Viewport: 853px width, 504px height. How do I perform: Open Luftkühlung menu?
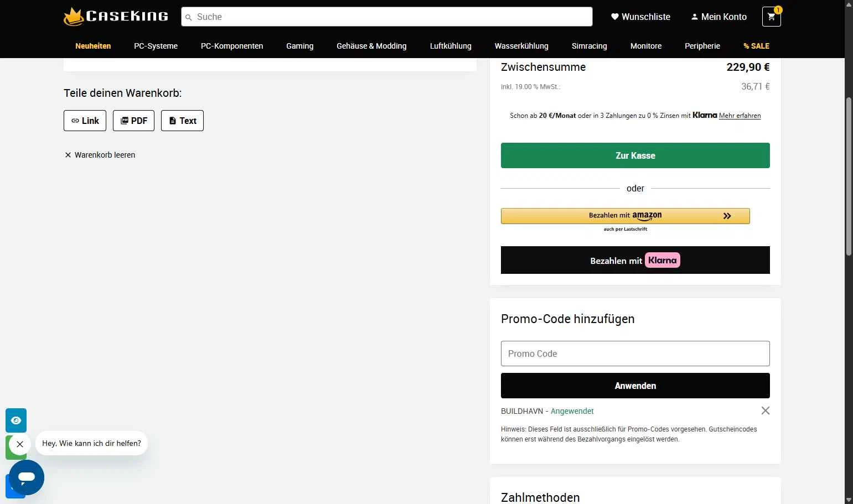[x=451, y=46]
